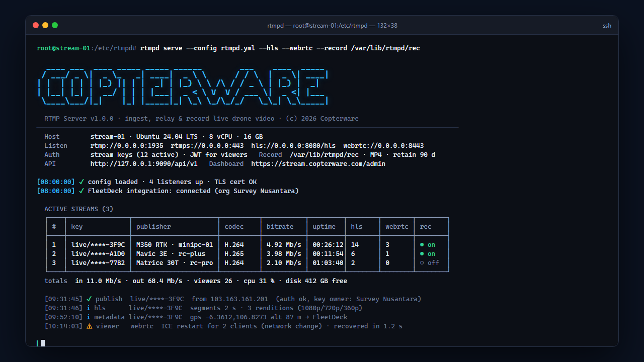Click the yellow minimize window button
This screenshot has height=362, width=644.
pos(45,25)
